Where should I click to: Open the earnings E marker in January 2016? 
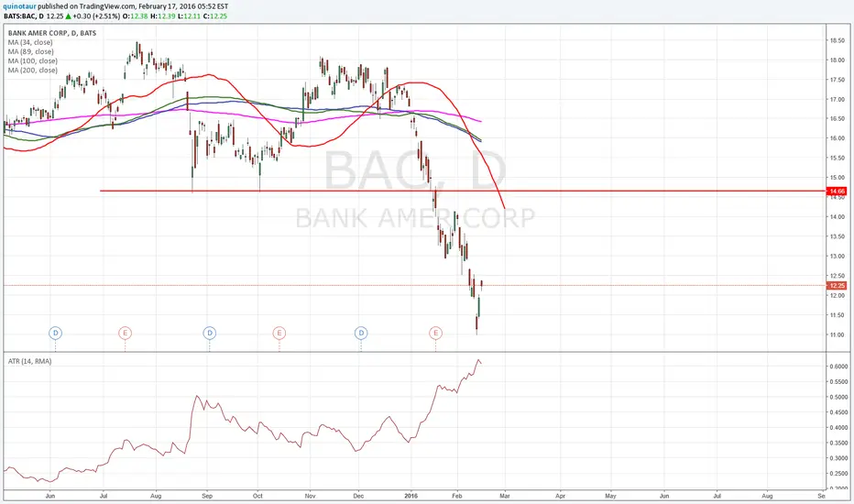pos(435,333)
